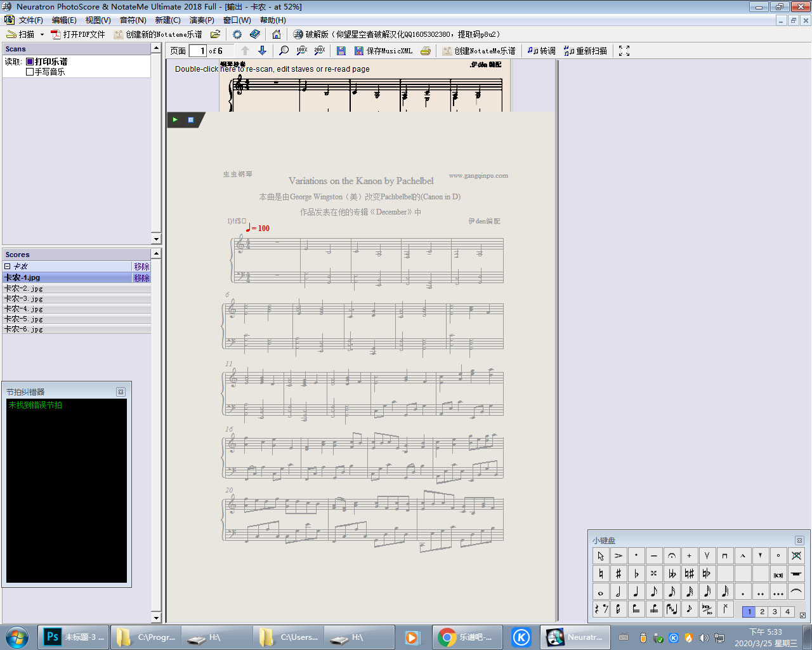812x650 pixels.
Task: Collapse the 卡农 score tree node
Action: tap(8, 267)
